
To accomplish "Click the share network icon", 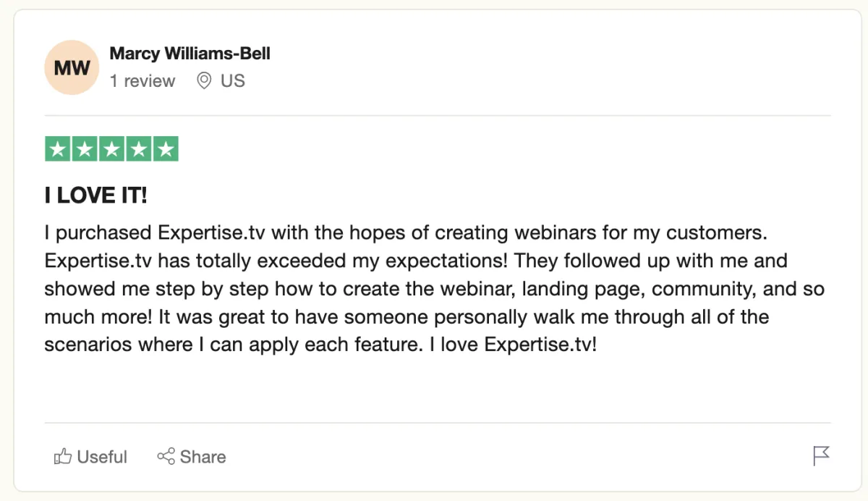I will click(x=166, y=457).
